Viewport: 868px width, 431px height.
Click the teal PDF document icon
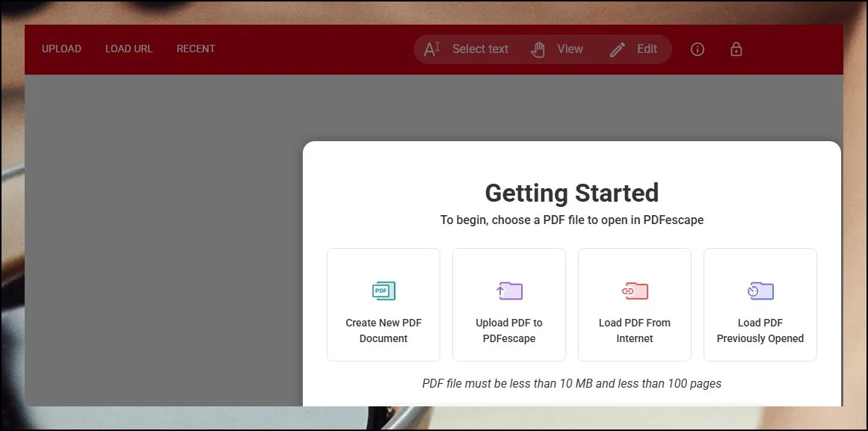tap(384, 291)
